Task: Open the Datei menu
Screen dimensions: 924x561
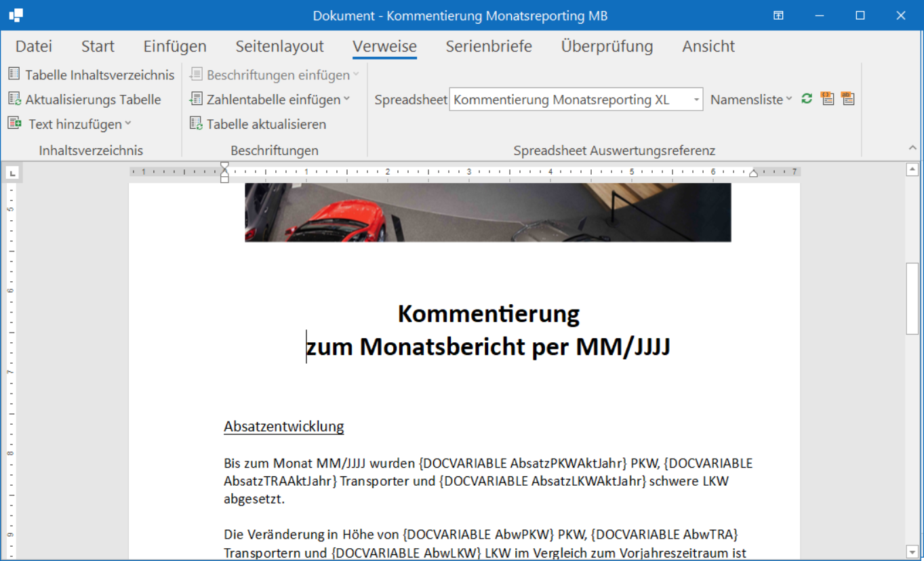Action: pyautogui.click(x=34, y=46)
